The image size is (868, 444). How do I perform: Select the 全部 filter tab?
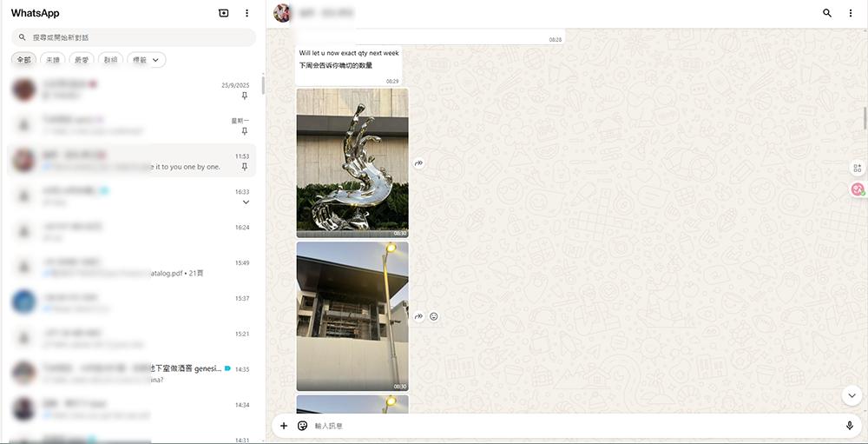click(x=23, y=60)
